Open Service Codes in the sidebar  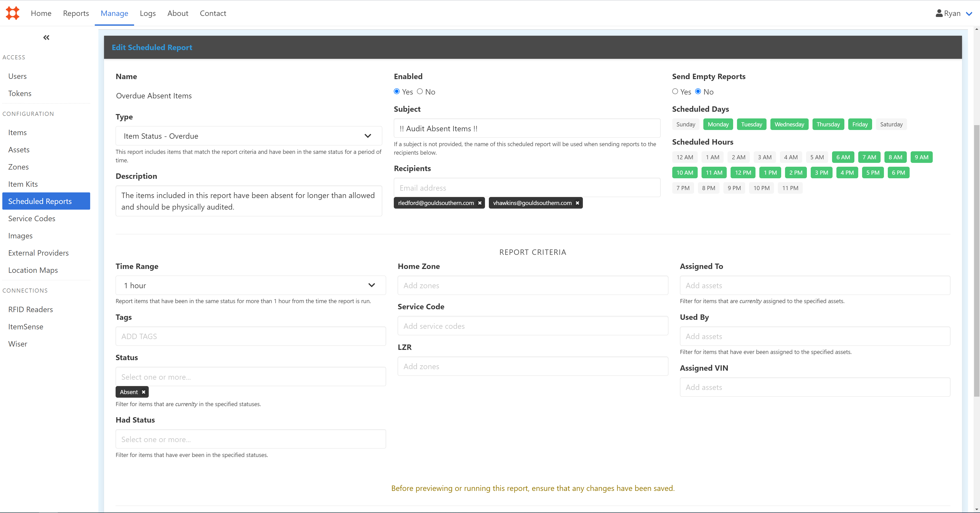32,218
